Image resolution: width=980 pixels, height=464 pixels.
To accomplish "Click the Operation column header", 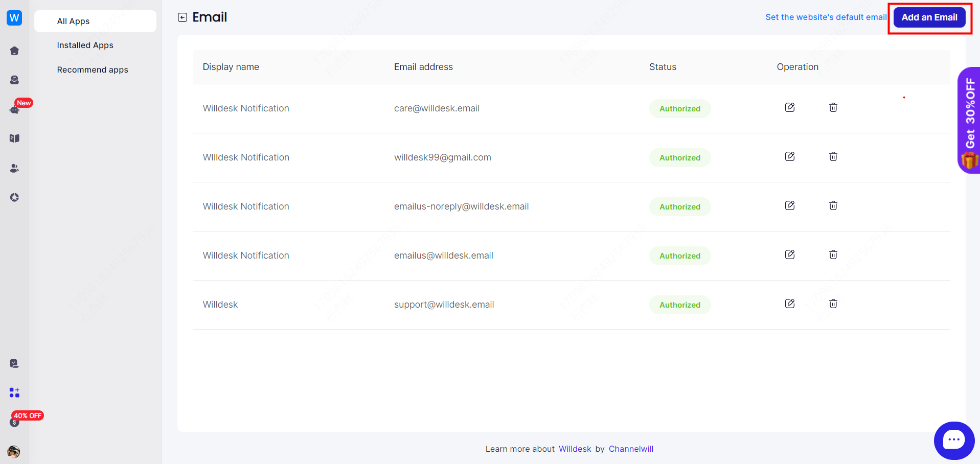I will click(797, 67).
